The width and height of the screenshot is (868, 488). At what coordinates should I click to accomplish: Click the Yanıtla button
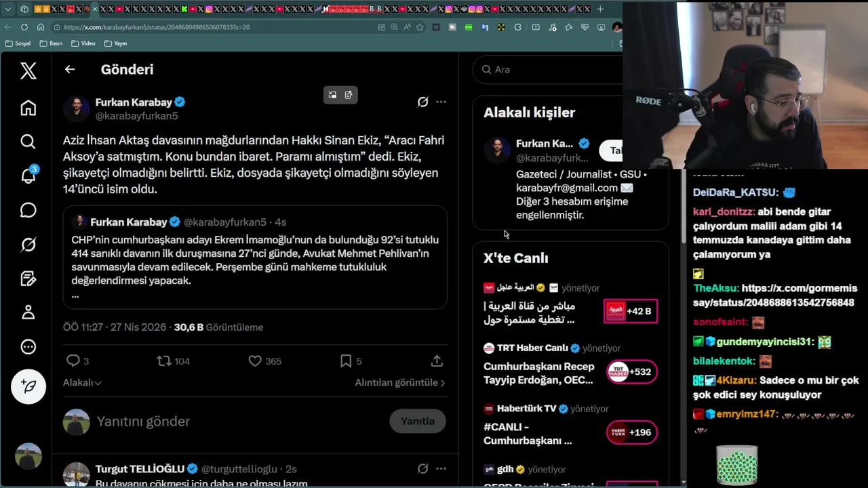click(418, 421)
